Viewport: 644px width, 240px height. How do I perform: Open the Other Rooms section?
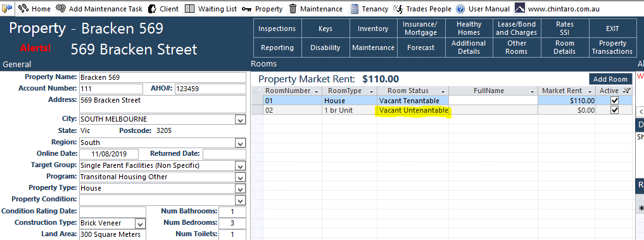point(517,47)
